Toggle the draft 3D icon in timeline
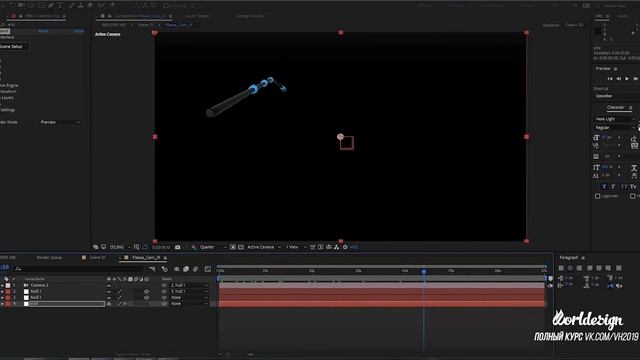 point(164,269)
